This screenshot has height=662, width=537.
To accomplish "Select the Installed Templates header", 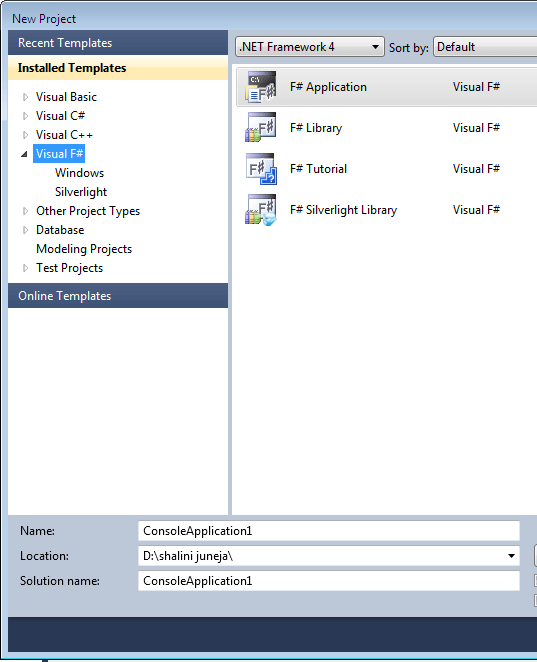I will [118, 68].
